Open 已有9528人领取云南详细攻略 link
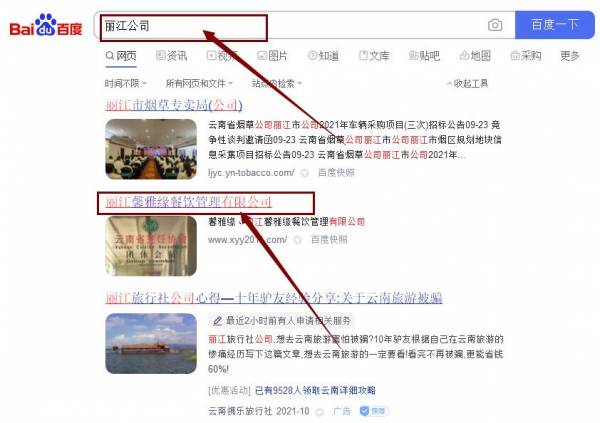600x423 pixels. point(315,391)
